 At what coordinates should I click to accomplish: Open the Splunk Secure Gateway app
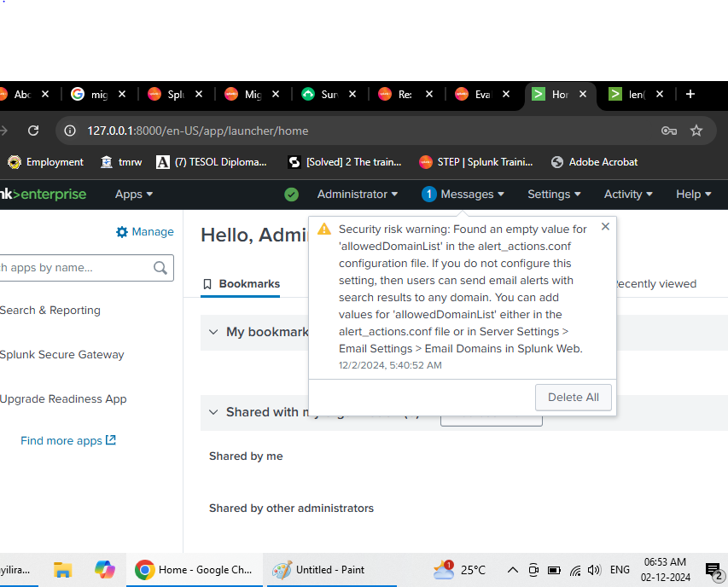coord(62,355)
